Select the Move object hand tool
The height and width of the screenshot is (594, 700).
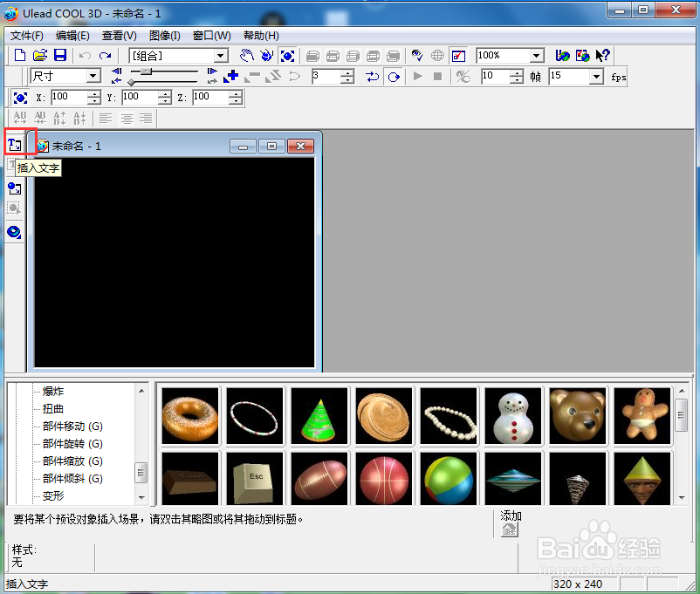click(246, 55)
